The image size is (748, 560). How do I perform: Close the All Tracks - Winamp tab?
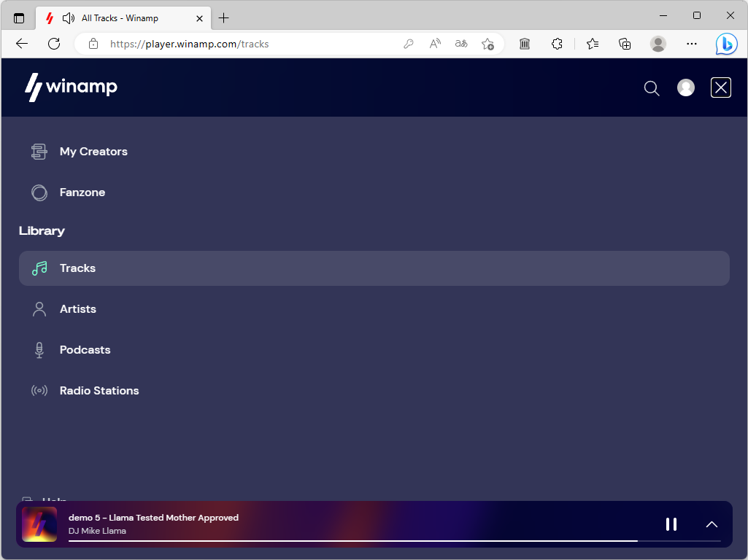(x=199, y=18)
